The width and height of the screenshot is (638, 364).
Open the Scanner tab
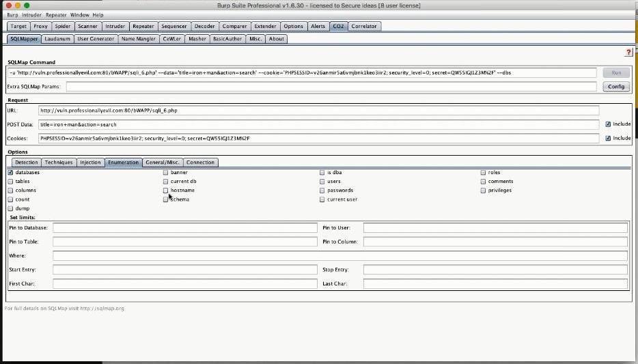tap(88, 26)
